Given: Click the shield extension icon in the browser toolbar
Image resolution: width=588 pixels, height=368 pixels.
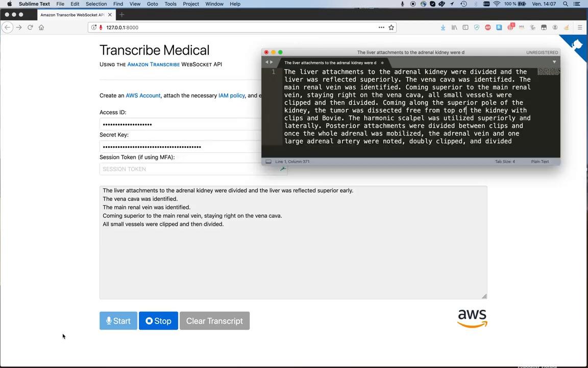Looking at the screenshot, I should point(477,28).
